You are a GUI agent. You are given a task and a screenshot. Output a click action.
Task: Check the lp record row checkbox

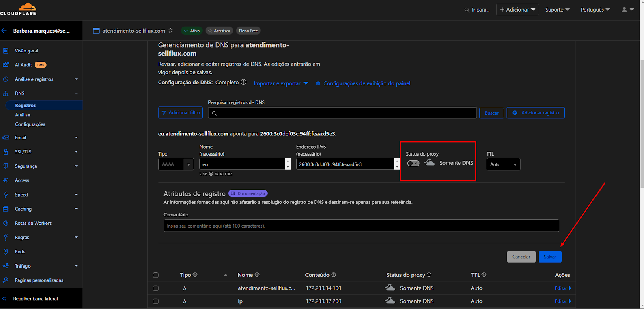(x=156, y=301)
